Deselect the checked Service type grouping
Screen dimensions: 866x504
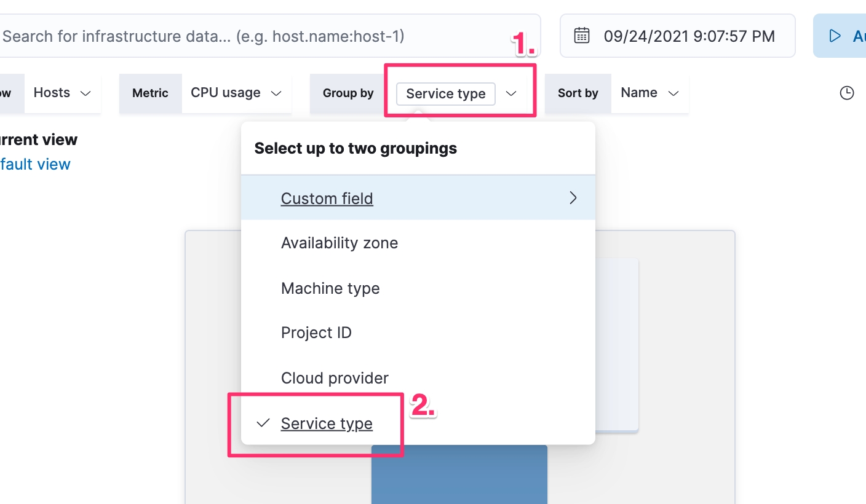pyautogui.click(x=418, y=423)
